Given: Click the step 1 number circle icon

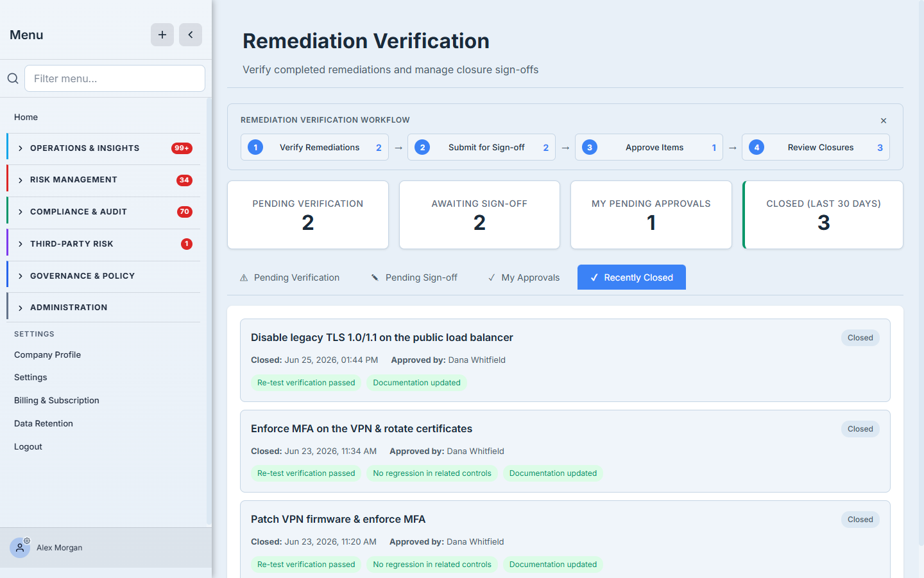Looking at the screenshot, I should click(x=255, y=147).
